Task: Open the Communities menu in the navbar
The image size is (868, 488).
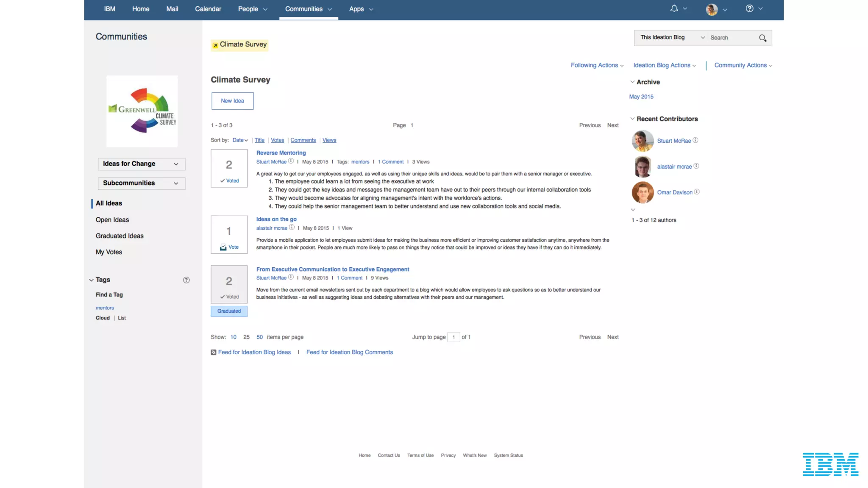Action: [x=308, y=9]
